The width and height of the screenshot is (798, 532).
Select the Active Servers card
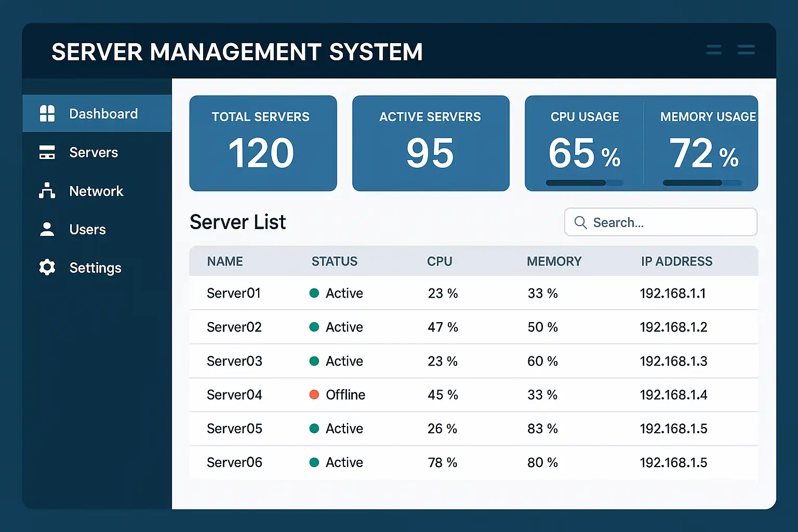431,143
